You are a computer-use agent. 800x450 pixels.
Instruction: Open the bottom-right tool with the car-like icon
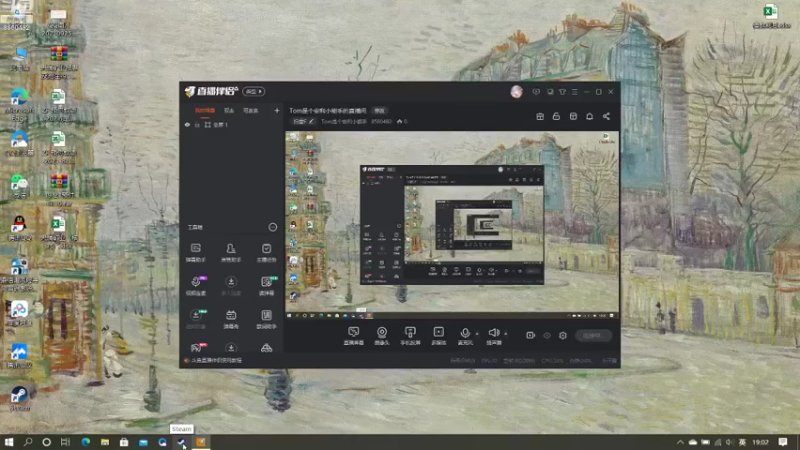coord(266,348)
